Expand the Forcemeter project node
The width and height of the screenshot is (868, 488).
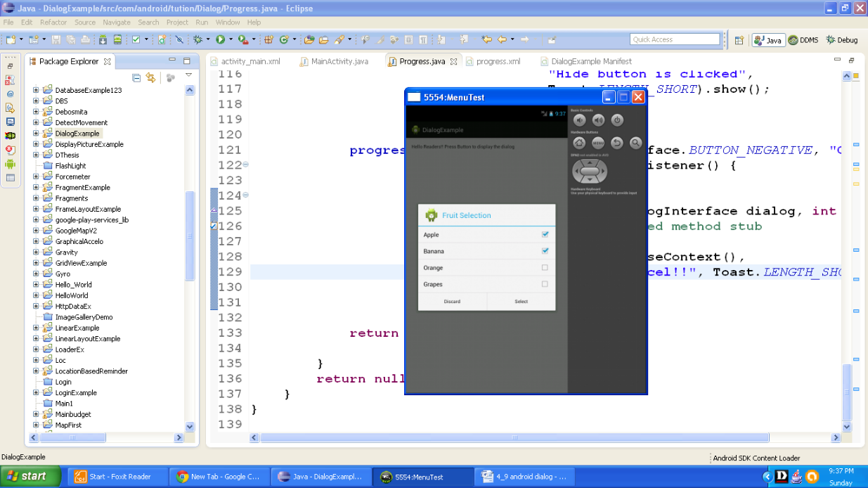36,176
